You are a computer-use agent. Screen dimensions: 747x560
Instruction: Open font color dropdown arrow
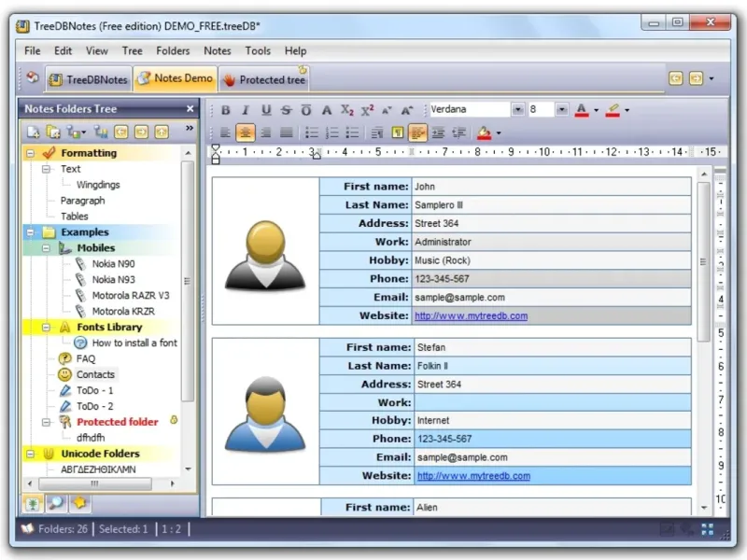pos(596,110)
